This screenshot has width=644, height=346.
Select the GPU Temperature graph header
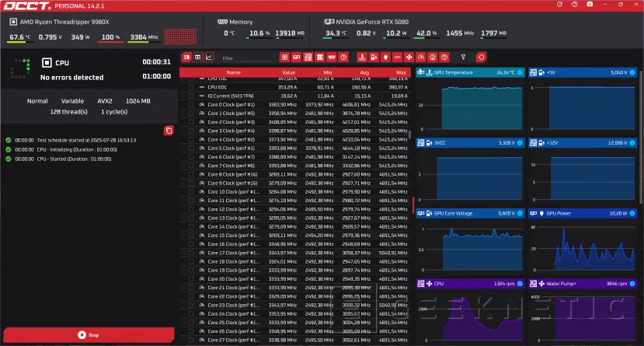click(x=470, y=73)
